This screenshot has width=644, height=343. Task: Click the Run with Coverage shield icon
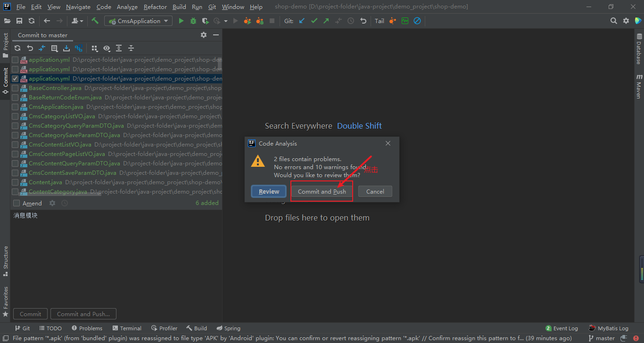pyautogui.click(x=205, y=21)
